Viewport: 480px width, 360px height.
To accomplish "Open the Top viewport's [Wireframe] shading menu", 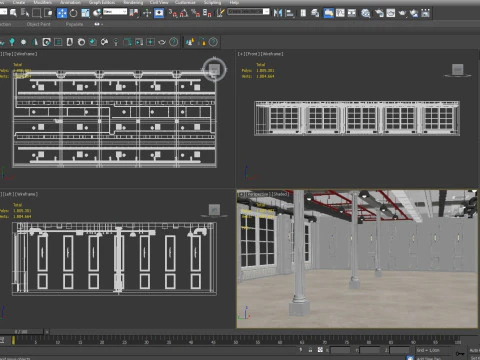I will click(x=26, y=54).
